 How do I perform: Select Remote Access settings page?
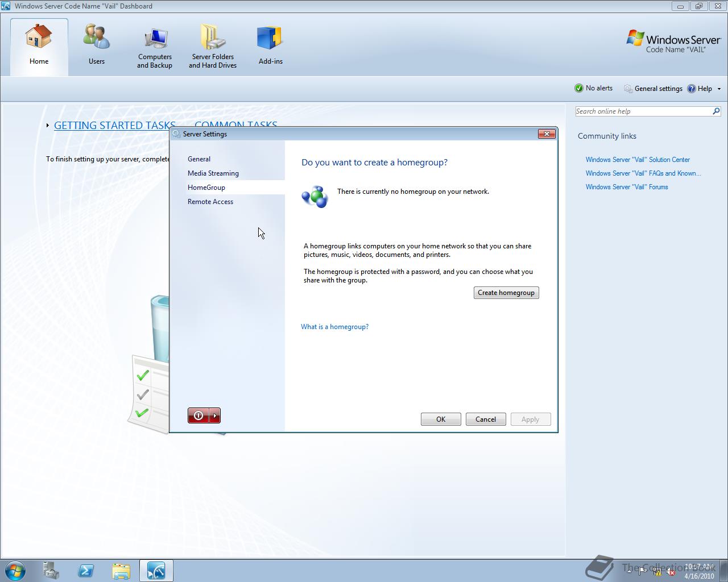(210, 202)
